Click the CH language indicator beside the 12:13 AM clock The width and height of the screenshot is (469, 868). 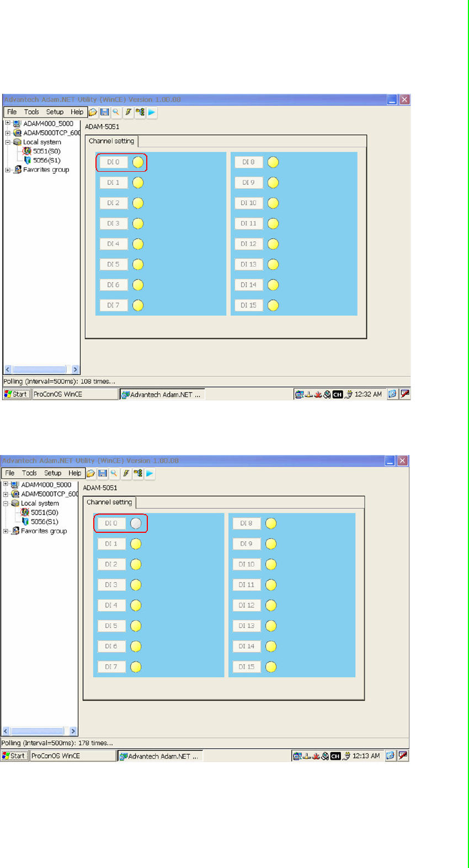335,756
